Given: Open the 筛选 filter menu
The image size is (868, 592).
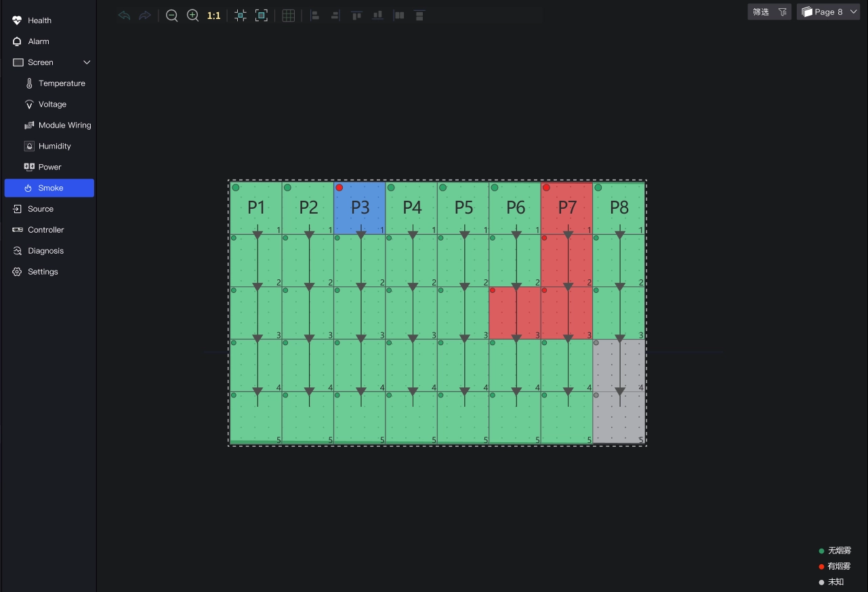Looking at the screenshot, I should point(769,12).
